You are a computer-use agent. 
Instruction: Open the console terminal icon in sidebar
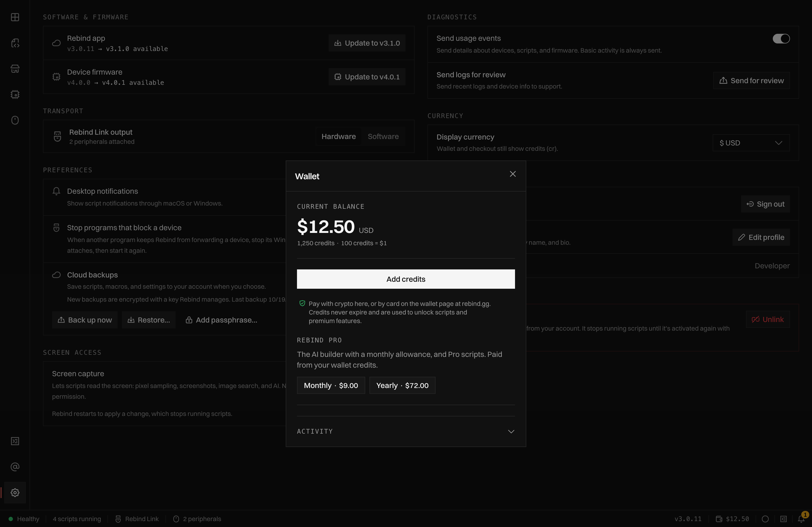click(x=15, y=441)
